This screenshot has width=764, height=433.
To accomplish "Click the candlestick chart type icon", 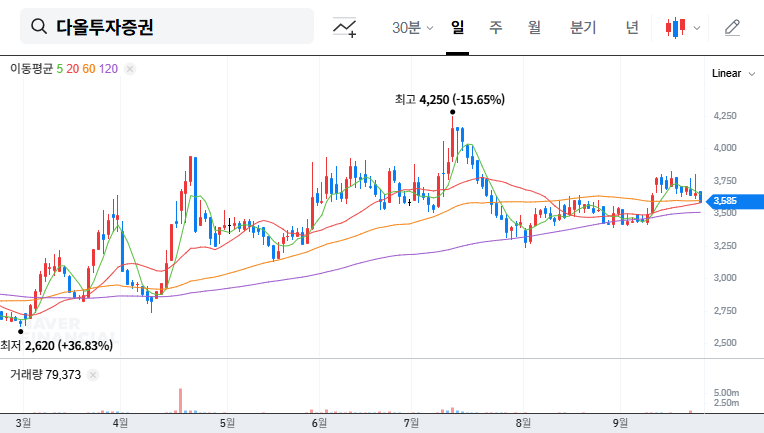I will pyautogui.click(x=676, y=27).
